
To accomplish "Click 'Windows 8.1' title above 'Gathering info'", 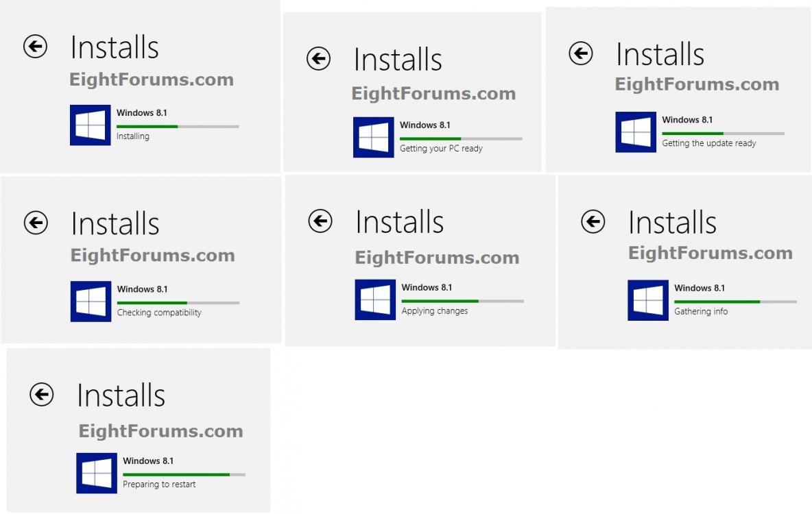I will click(x=699, y=289).
